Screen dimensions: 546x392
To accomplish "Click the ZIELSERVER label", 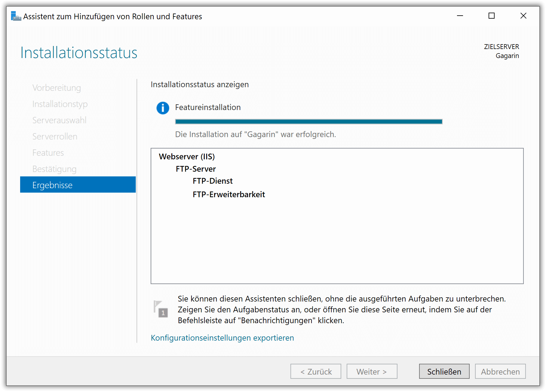I will [x=502, y=47].
